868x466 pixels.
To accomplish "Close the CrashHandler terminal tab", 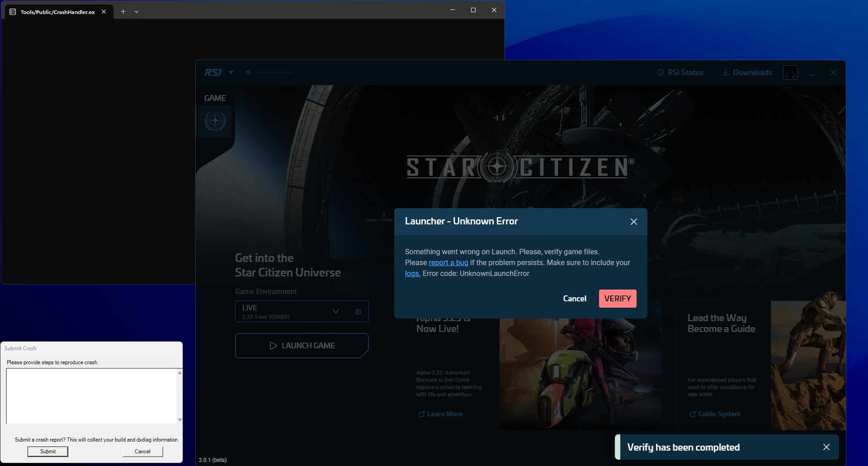I will tap(104, 12).
